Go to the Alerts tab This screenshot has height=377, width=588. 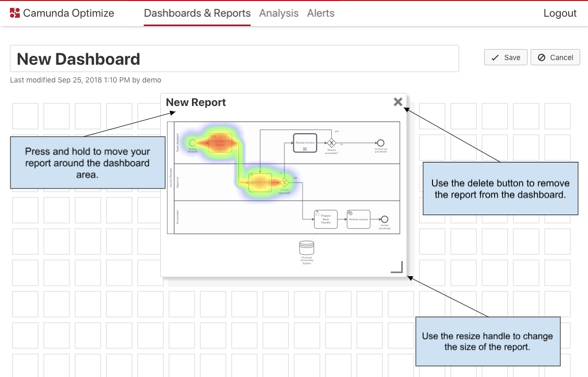click(x=321, y=13)
